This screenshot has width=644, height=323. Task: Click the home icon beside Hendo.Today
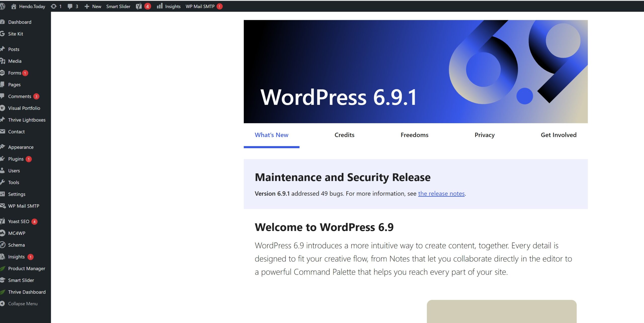[14, 6]
